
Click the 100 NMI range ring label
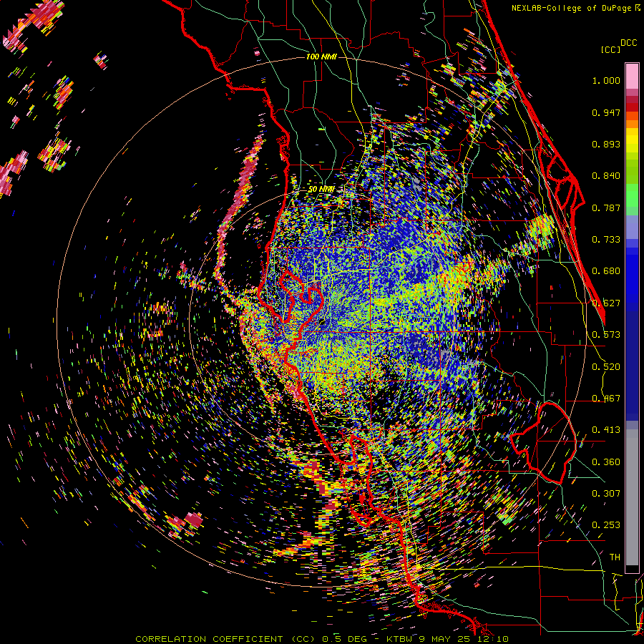pyautogui.click(x=321, y=57)
